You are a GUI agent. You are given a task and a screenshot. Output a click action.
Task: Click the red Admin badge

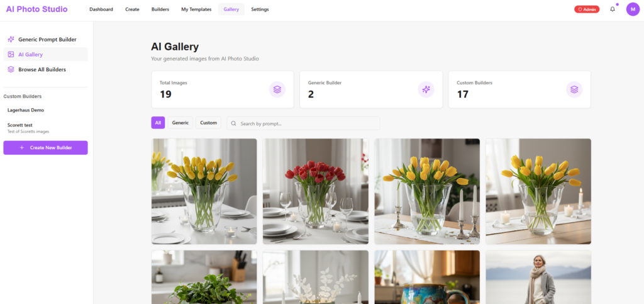coord(587,9)
